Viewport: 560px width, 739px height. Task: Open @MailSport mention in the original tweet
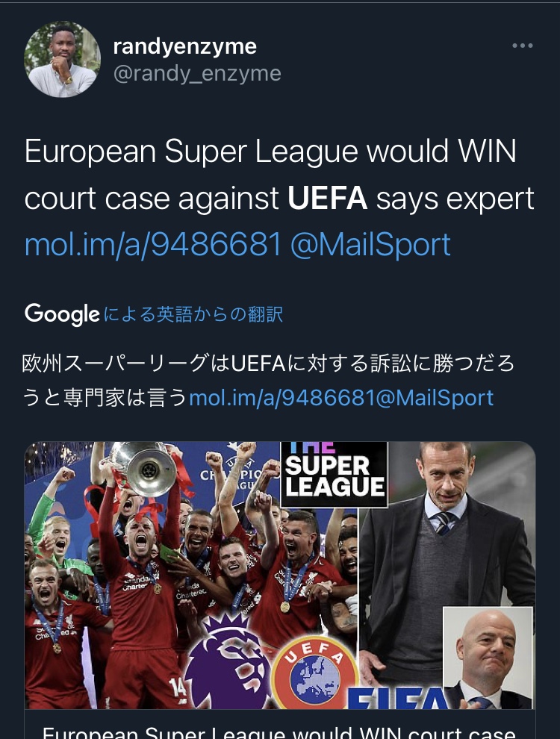[x=370, y=245]
